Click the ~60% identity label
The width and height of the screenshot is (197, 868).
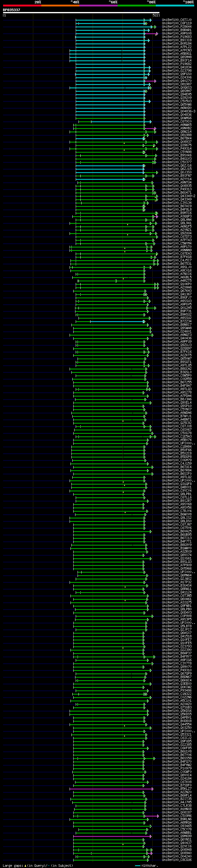click(113, 2)
